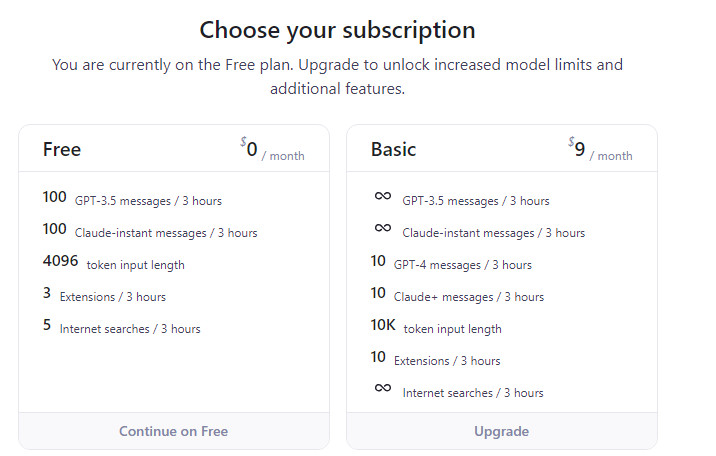Click Free plan 5 Internet searches item

click(121, 326)
